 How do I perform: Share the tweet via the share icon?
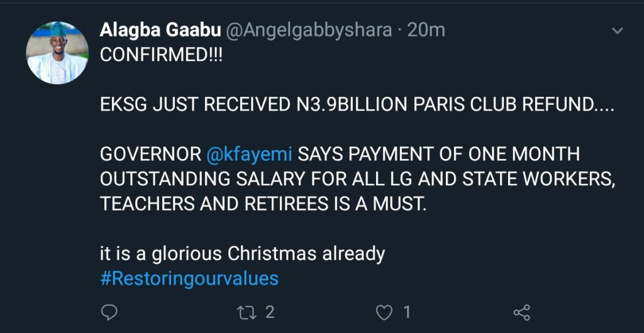click(x=521, y=312)
